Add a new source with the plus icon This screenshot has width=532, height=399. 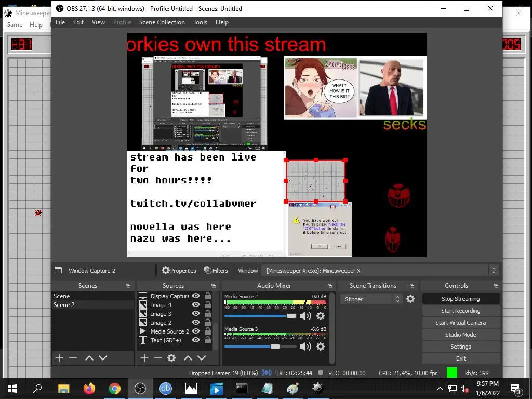[x=144, y=358]
